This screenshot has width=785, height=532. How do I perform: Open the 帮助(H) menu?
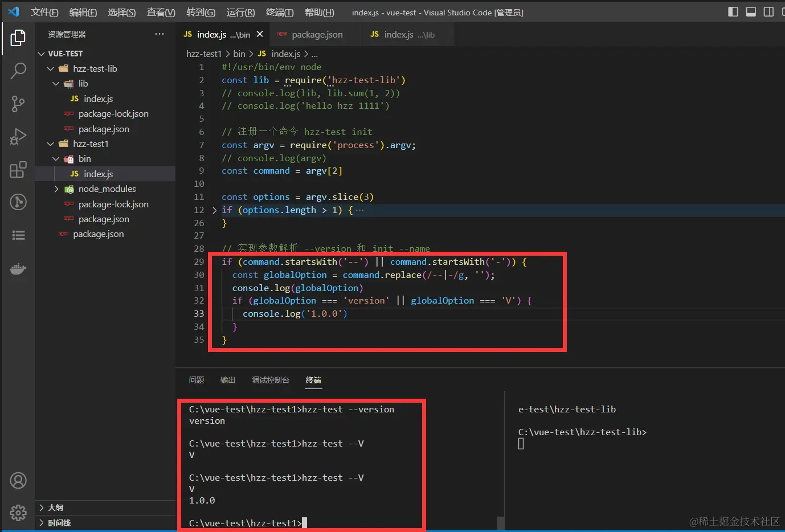tap(320, 12)
